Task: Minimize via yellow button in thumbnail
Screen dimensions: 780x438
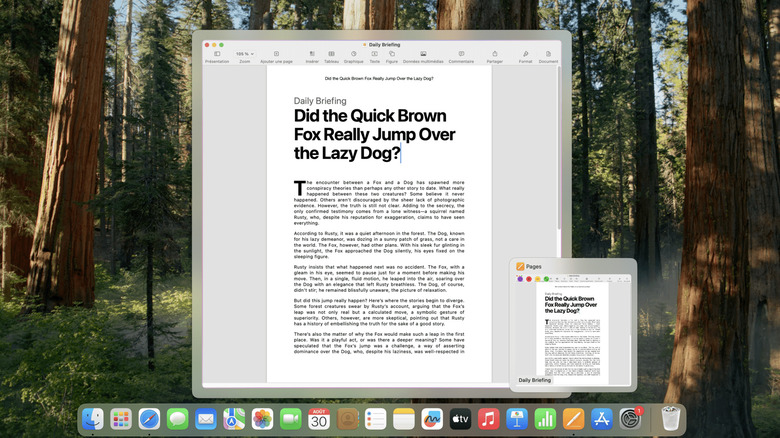Action: pyautogui.click(x=537, y=279)
